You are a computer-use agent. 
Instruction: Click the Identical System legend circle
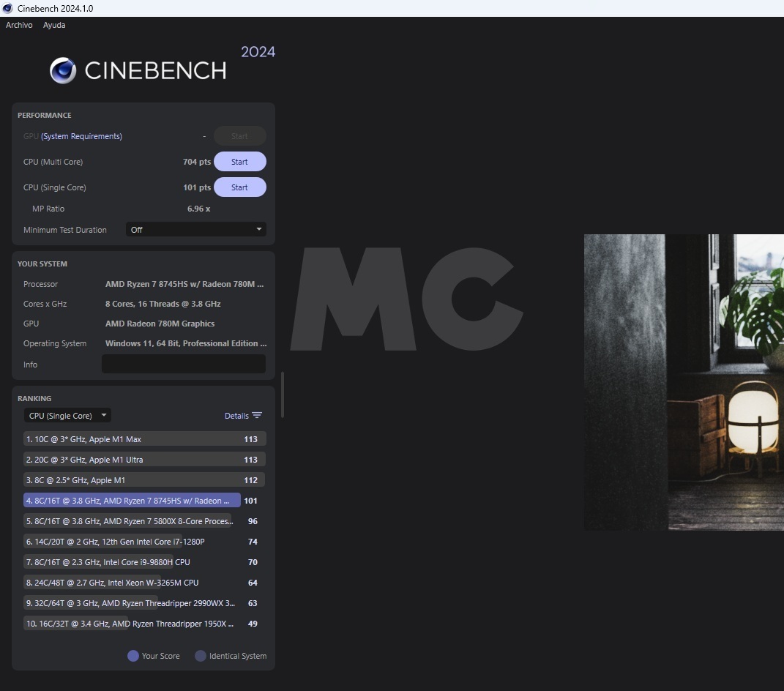pos(201,656)
